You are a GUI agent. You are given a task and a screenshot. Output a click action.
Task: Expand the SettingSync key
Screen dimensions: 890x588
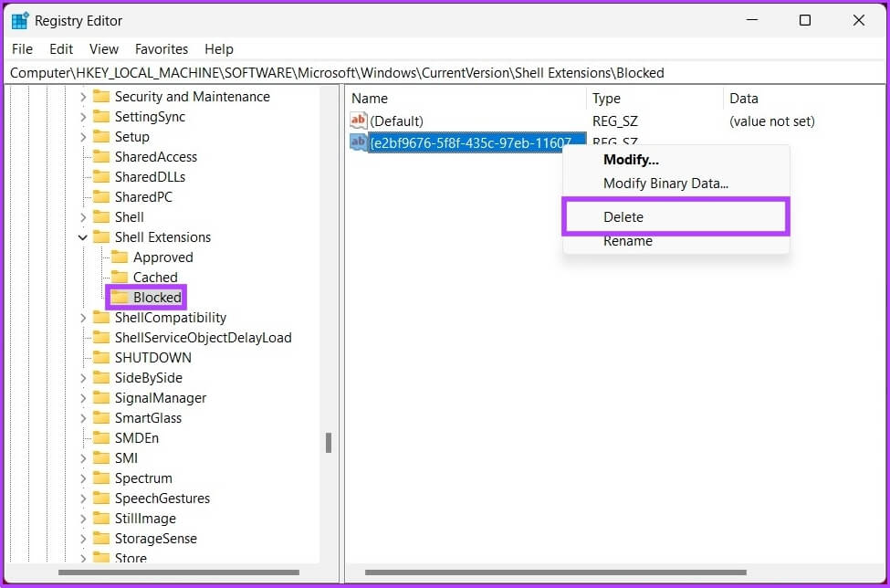(83, 117)
